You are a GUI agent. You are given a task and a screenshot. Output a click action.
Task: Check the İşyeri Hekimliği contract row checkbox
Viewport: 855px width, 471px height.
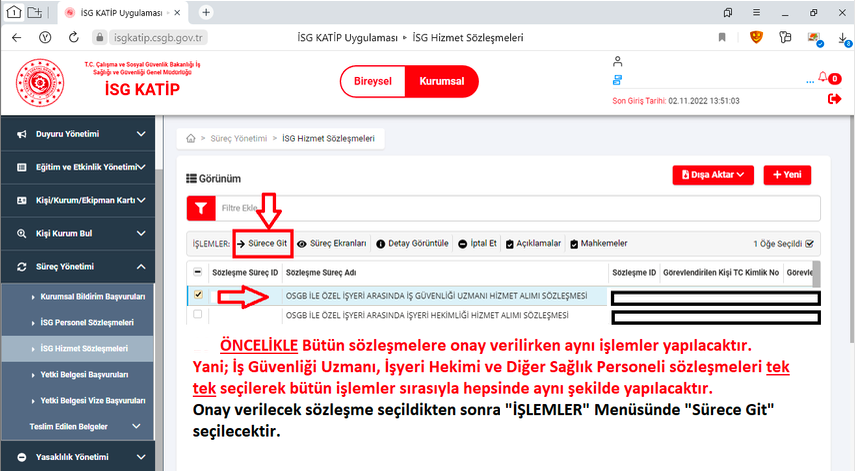198,315
